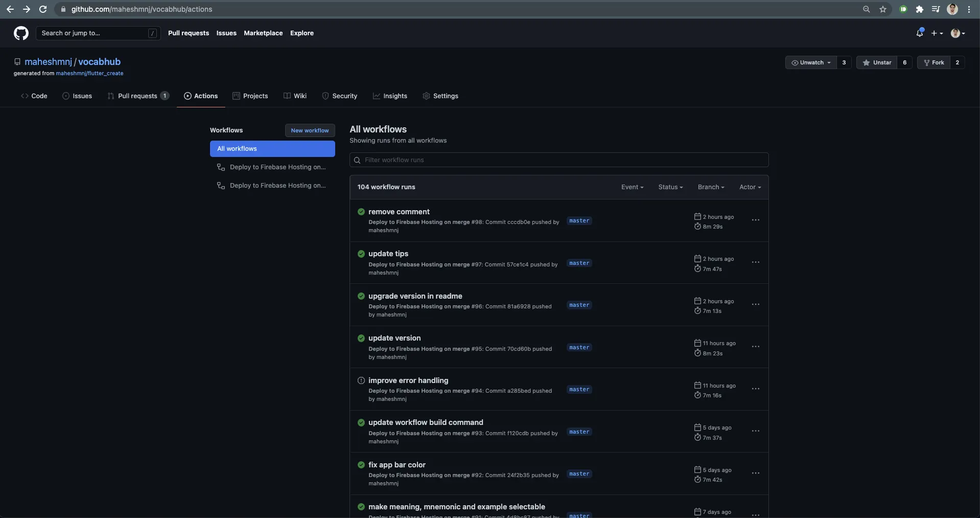Click the zoom magnifier icon in address bar

[866, 9]
